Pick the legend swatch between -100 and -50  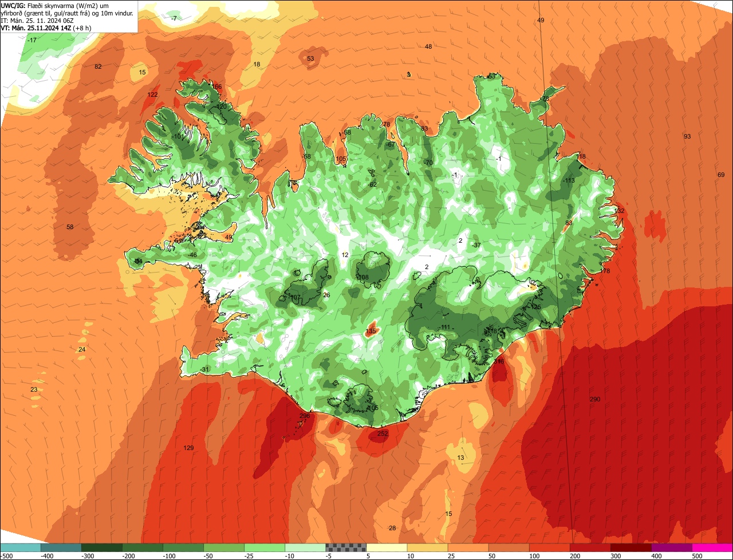[x=183, y=547]
